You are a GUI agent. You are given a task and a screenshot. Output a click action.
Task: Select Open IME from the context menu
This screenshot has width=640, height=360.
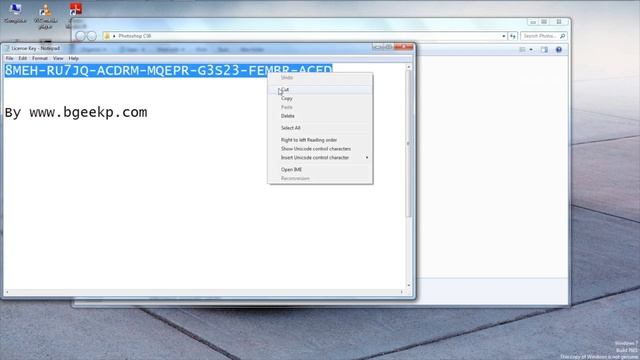(x=320, y=169)
